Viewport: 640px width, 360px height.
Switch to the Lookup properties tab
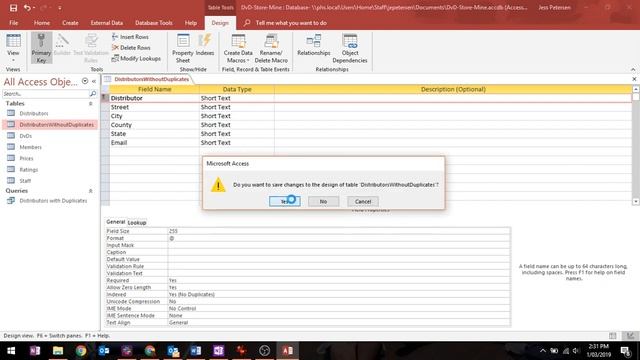137,222
